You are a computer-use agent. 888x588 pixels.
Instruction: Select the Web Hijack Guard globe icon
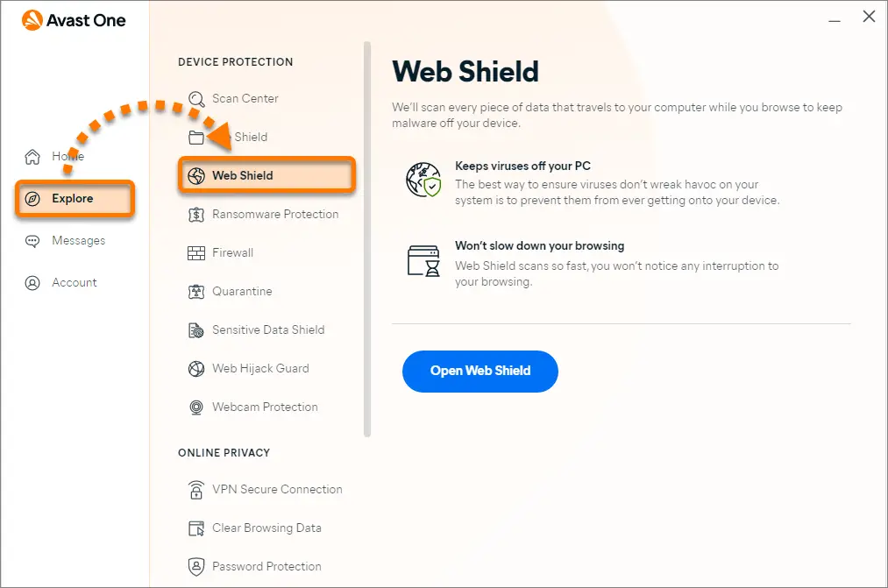196,368
